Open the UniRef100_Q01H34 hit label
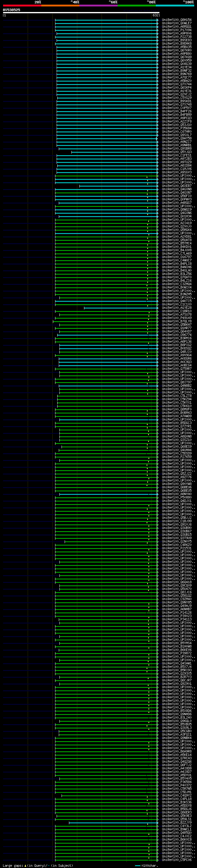Screen dimensions: 197x868 177,216
